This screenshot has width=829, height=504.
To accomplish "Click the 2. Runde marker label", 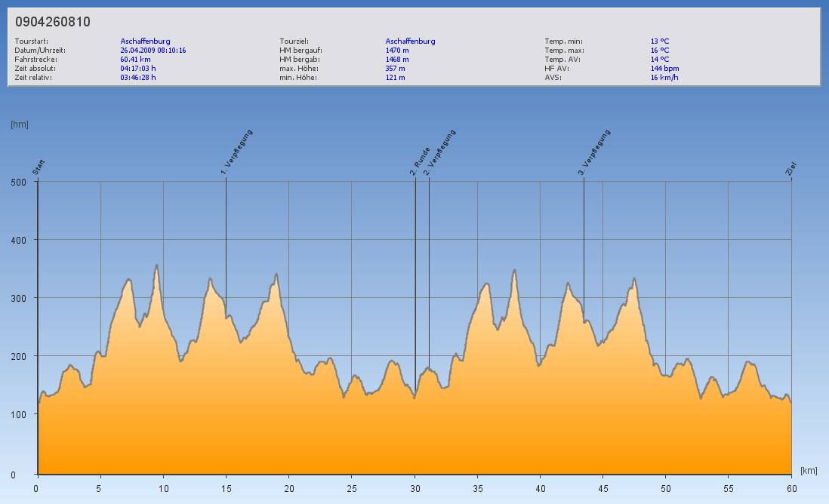I will 421,161.
